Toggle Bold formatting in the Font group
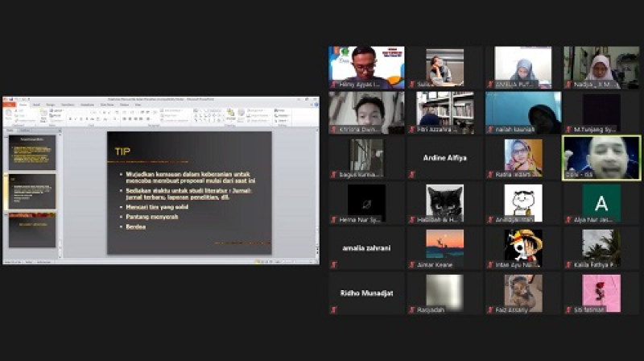644x361 pixels. pos(70,118)
